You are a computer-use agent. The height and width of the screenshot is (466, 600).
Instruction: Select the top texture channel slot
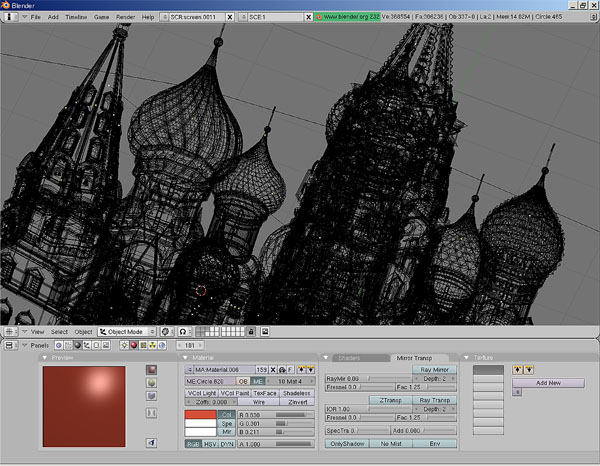[x=488, y=370]
